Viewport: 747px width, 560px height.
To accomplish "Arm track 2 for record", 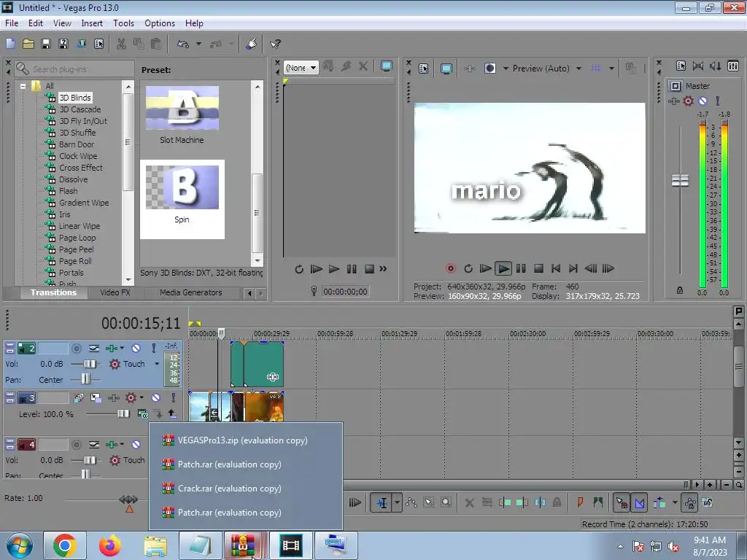I will click(x=76, y=349).
